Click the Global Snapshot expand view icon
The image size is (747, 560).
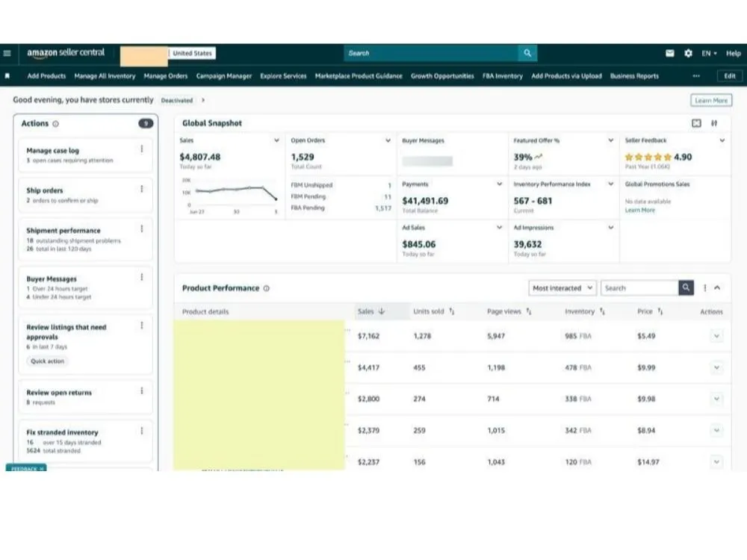696,123
